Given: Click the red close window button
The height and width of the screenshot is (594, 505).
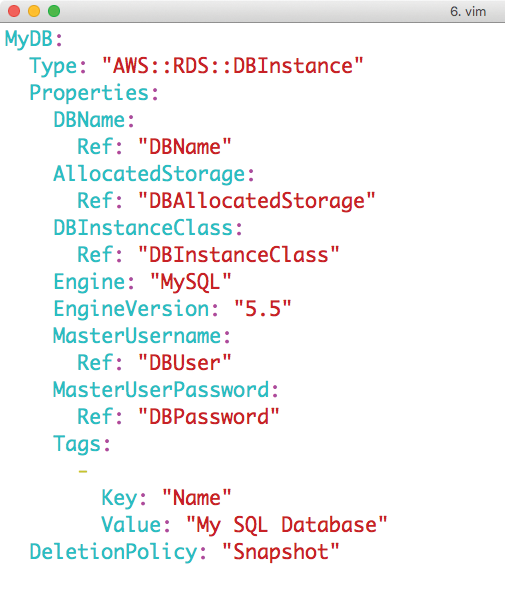Looking at the screenshot, I should click(x=14, y=11).
